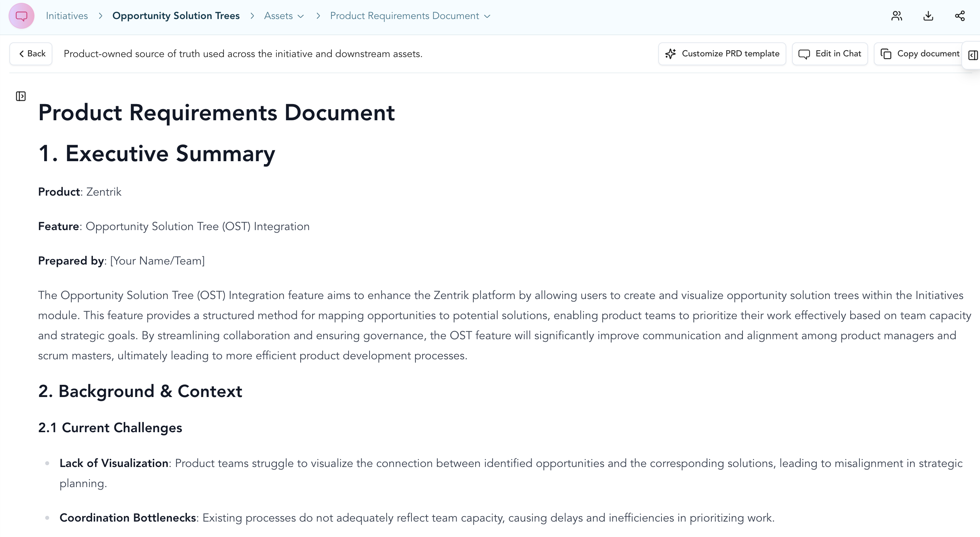Go to the Initiatives breadcrumb
Image resolution: width=980 pixels, height=537 pixels.
pyautogui.click(x=67, y=16)
